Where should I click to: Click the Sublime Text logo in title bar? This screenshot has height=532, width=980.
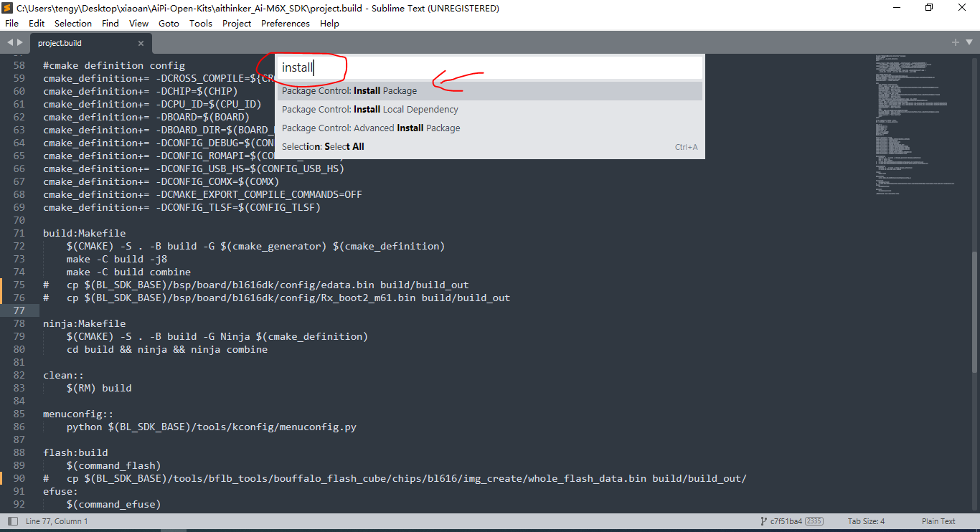pos(7,8)
